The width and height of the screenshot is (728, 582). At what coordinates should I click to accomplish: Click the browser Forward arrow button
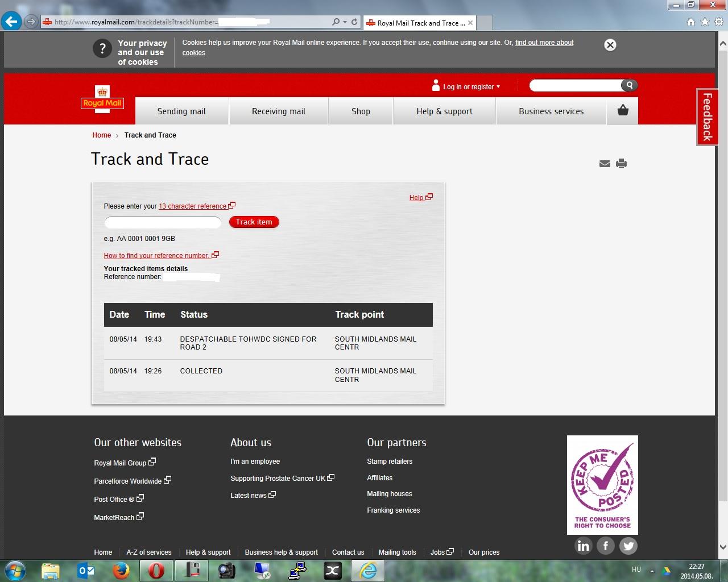31,22
